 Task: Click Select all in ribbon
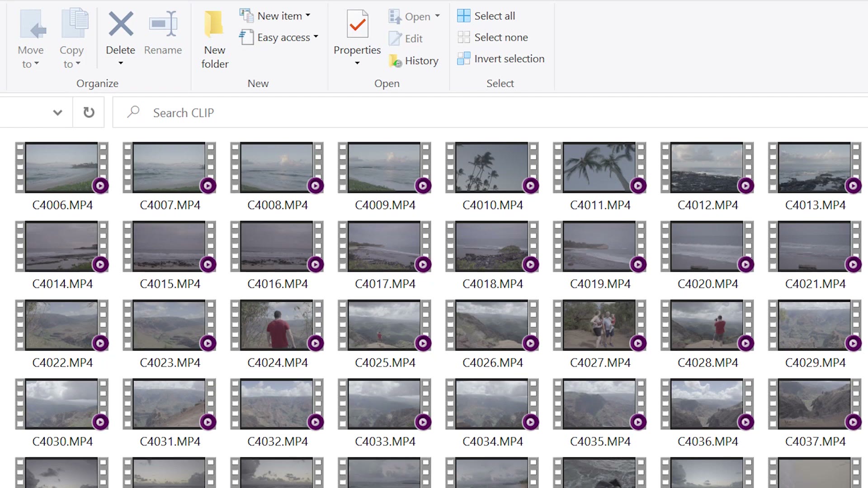pos(486,16)
